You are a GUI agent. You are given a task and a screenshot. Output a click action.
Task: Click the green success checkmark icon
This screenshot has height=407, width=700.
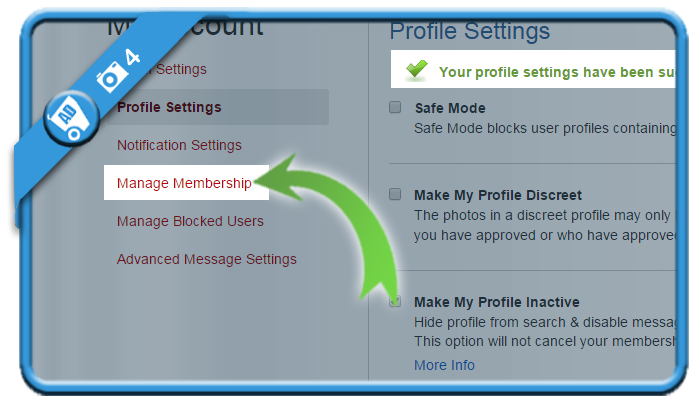[x=417, y=70]
